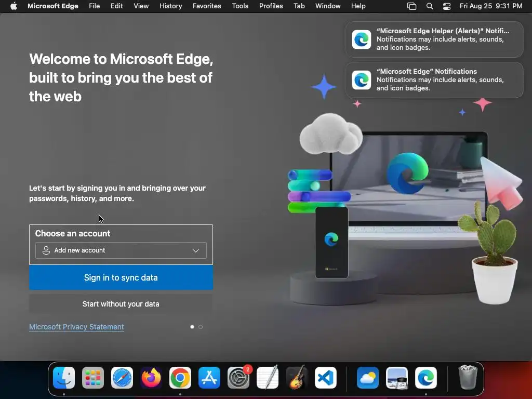Click the person icon in account dropdown
The image size is (532, 399).
46,250
